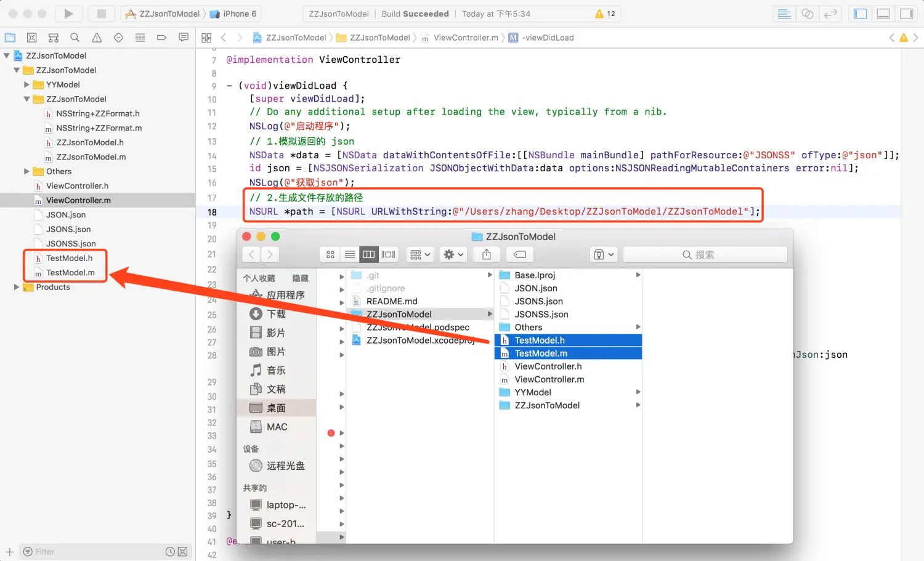Switch to the Version editor

pyautogui.click(x=831, y=14)
